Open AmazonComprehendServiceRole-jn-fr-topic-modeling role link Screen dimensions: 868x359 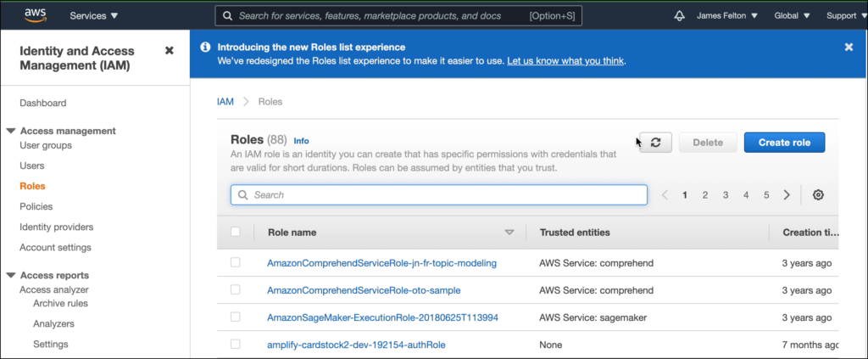381,263
